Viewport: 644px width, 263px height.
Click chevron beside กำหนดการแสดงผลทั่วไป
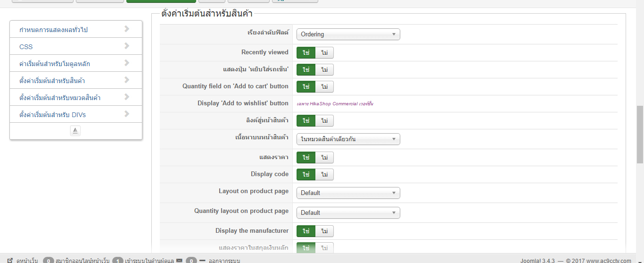point(127,29)
